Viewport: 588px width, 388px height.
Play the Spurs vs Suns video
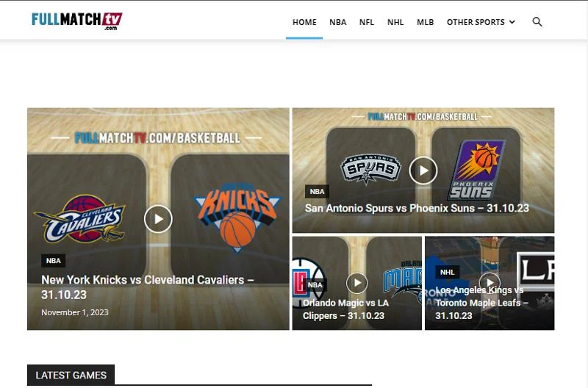pyautogui.click(x=423, y=170)
